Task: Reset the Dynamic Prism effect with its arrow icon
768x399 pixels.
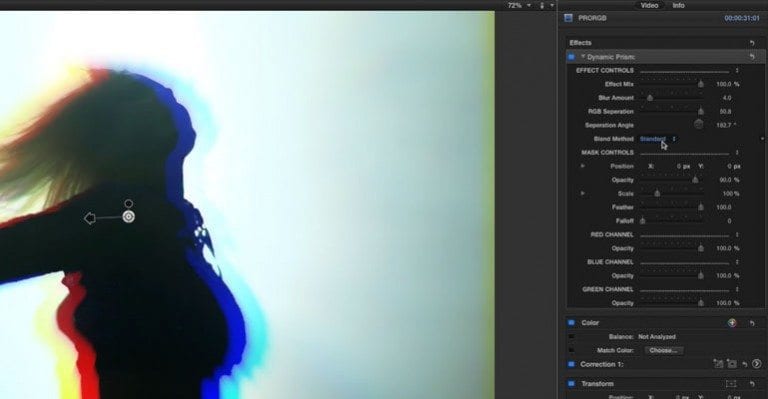Action: (752, 57)
